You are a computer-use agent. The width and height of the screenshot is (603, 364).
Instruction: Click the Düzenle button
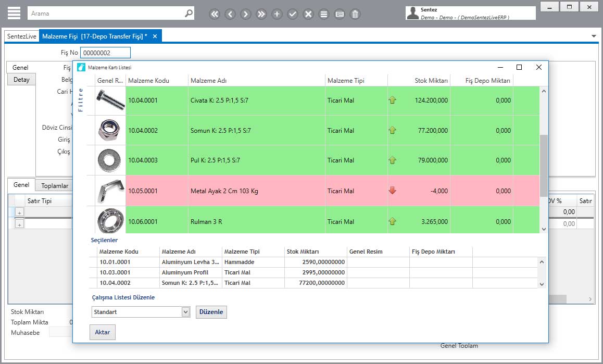tap(211, 312)
